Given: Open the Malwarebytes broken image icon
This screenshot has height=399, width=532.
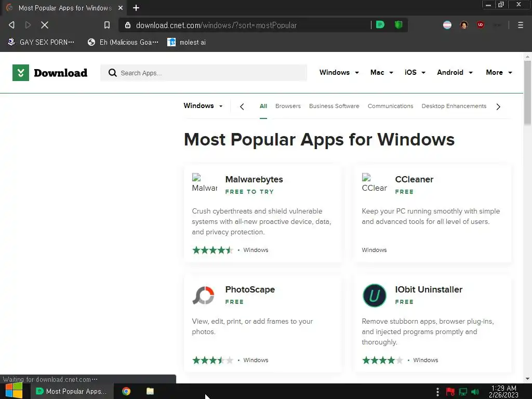Looking at the screenshot, I should 205,183.
